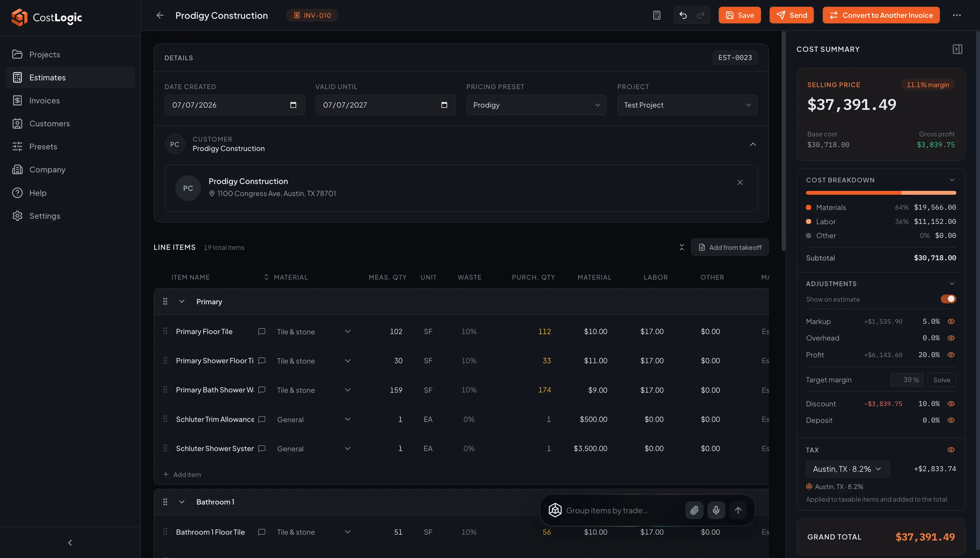
Task: Add item to the Primary group
Action: click(x=182, y=474)
